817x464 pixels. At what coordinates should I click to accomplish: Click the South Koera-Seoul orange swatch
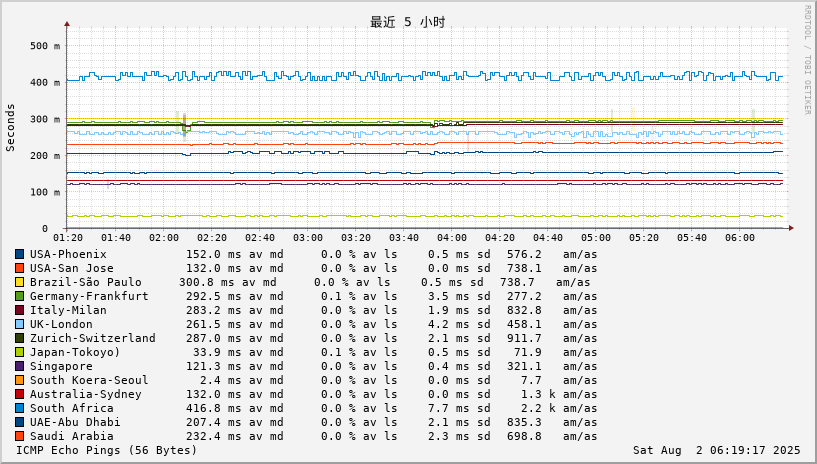[19, 381]
